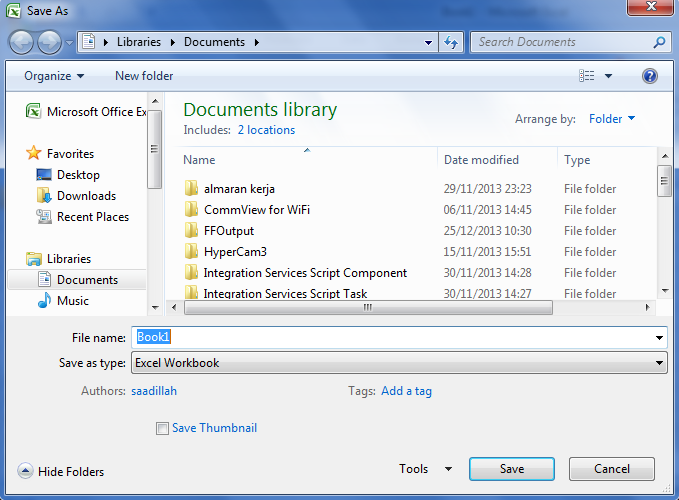Click the Excel icon in title bar

tap(13, 11)
